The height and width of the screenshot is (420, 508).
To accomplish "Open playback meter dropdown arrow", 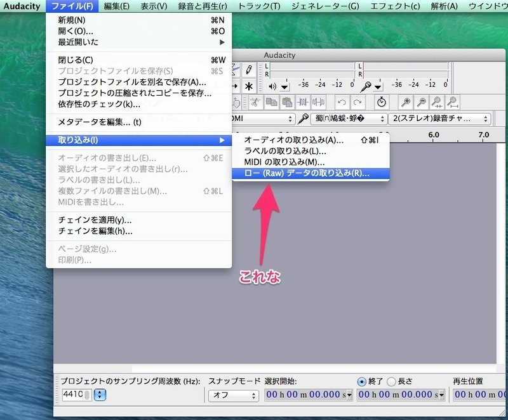I will [x=284, y=87].
